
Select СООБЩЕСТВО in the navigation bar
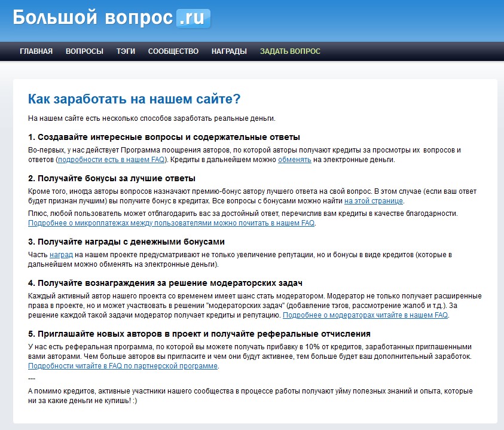[173, 51]
